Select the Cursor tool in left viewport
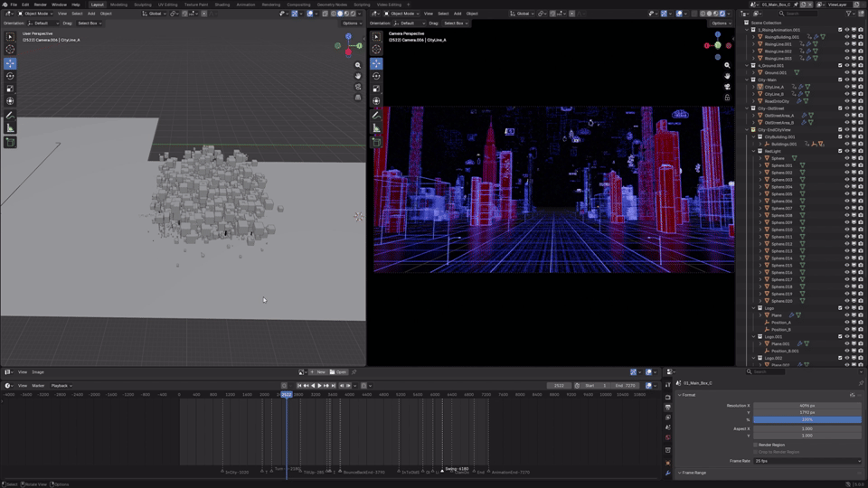 pos(10,49)
